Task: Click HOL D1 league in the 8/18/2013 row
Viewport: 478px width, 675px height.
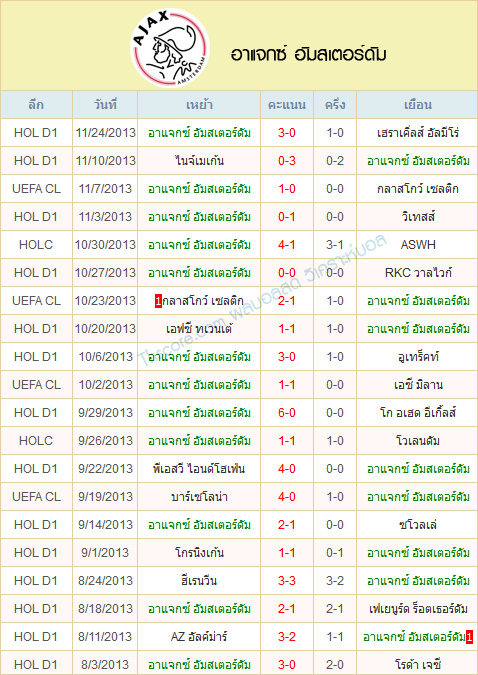Action: pyautogui.click(x=36, y=608)
